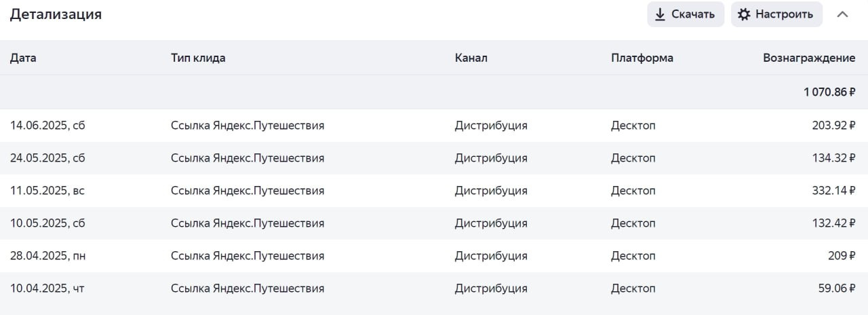868x315 pixels.
Task: Click the 10.05.2025 date cell
Action: coord(47,223)
